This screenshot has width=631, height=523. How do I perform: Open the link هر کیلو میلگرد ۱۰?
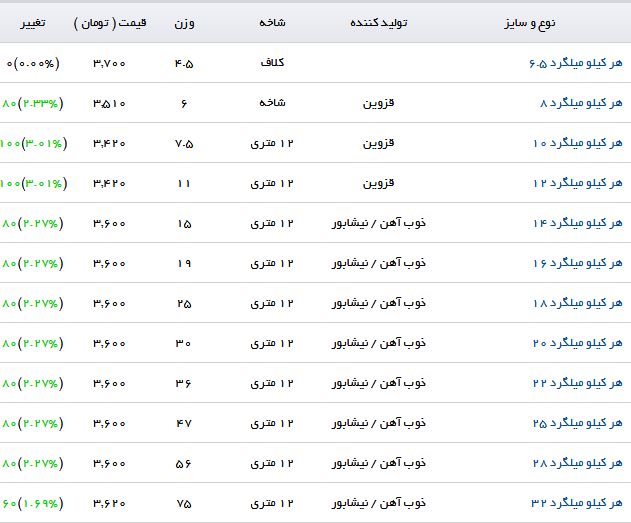point(577,143)
